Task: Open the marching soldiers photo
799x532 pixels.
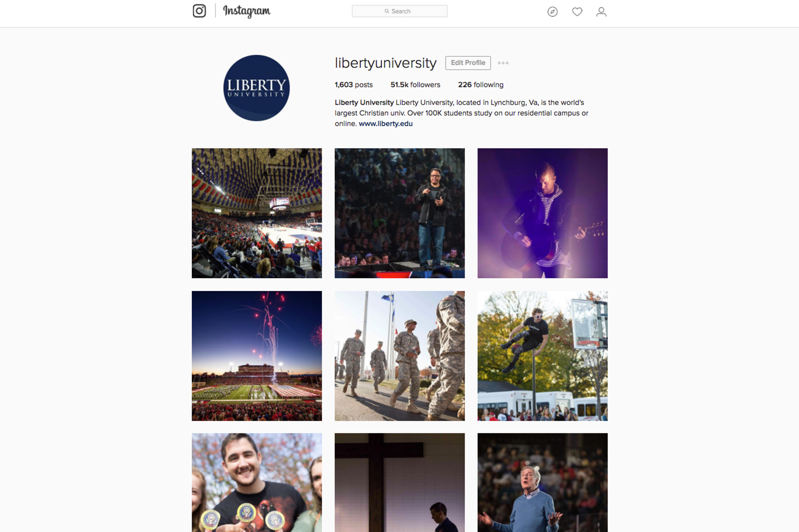Action: 399,356
